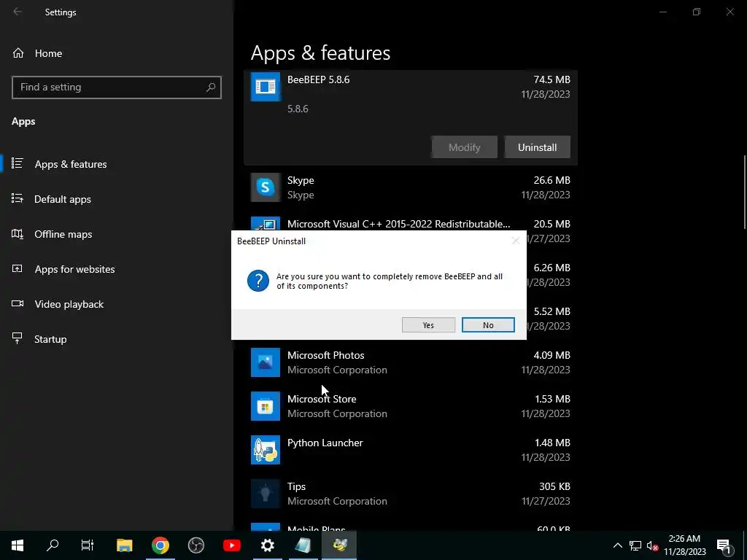The height and width of the screenshot is (560, 747).
Task: Open taskbar Search
Action: [x=53, y=545]
